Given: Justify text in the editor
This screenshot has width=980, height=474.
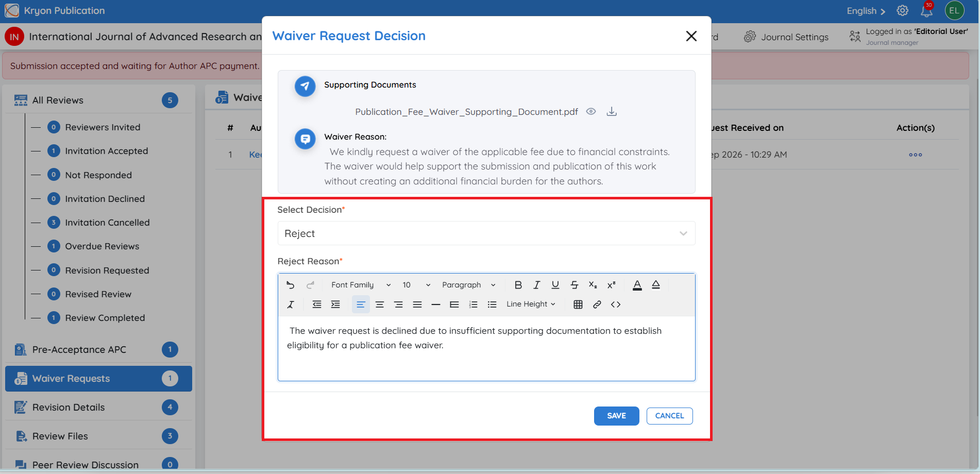Looking at the screenshot, I should (417, 304).
